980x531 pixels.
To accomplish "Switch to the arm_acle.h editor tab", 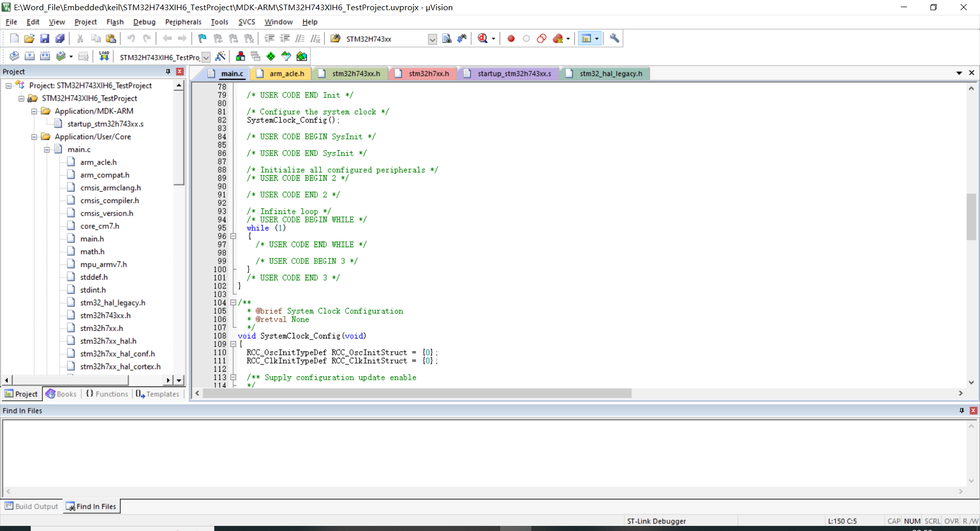I will point(281,74).
